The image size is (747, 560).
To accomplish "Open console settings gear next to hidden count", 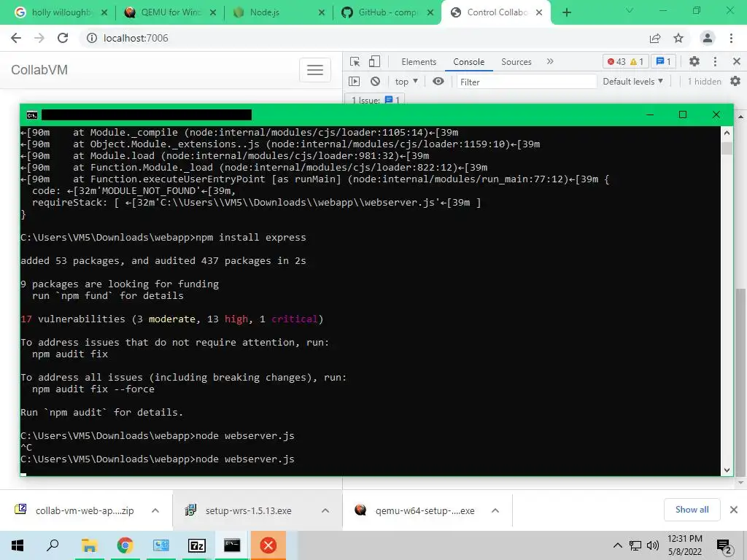I will pos(735,82).
